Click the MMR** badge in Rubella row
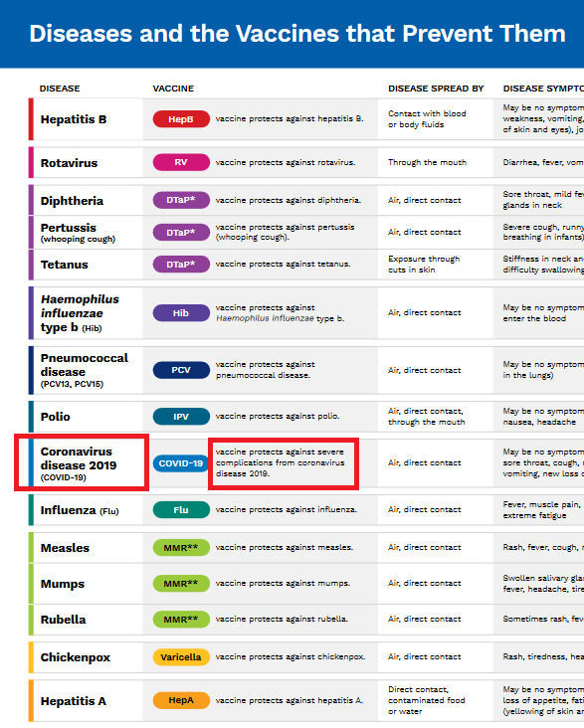584x728 pixels. point(181,620)
